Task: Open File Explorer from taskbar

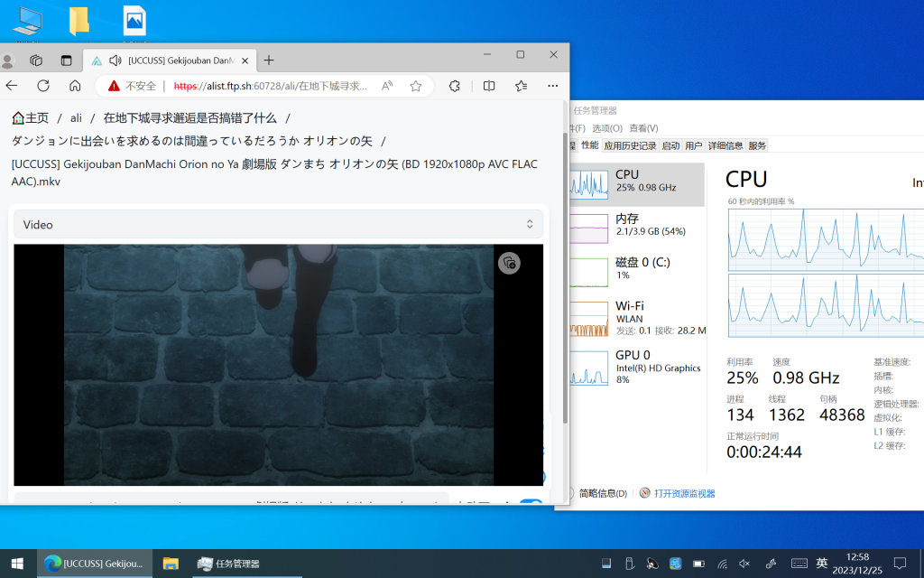Action: coord(171,564)
